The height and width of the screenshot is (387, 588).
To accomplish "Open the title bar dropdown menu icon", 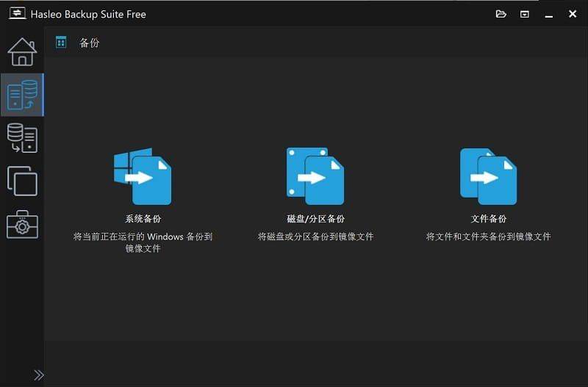I will click(525, 14).
